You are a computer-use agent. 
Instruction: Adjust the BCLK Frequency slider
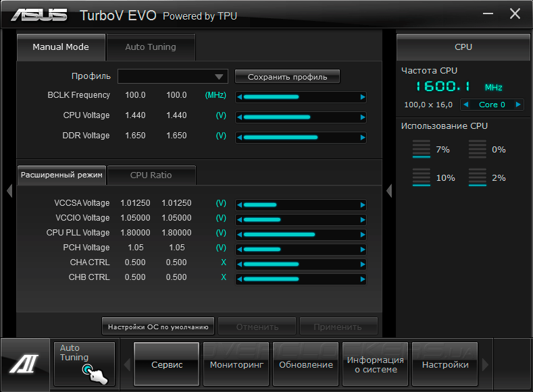[301, 97]
